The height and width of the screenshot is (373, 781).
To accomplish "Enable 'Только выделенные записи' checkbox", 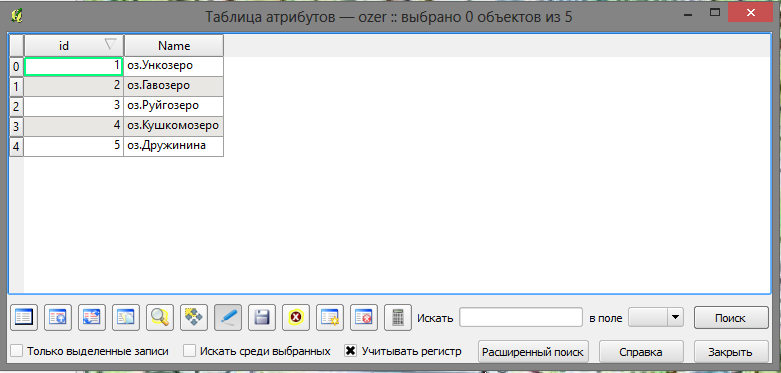I will coord(17,351).
